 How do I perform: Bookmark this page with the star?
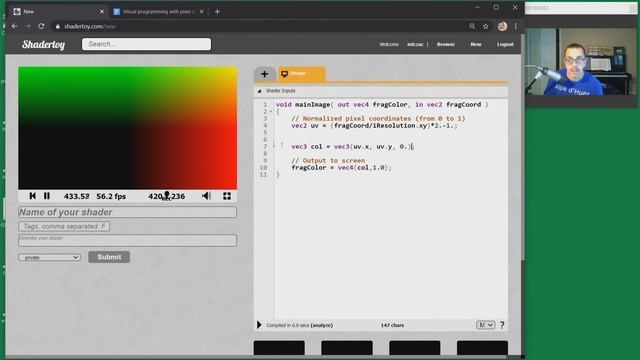(x=486, y=26)
